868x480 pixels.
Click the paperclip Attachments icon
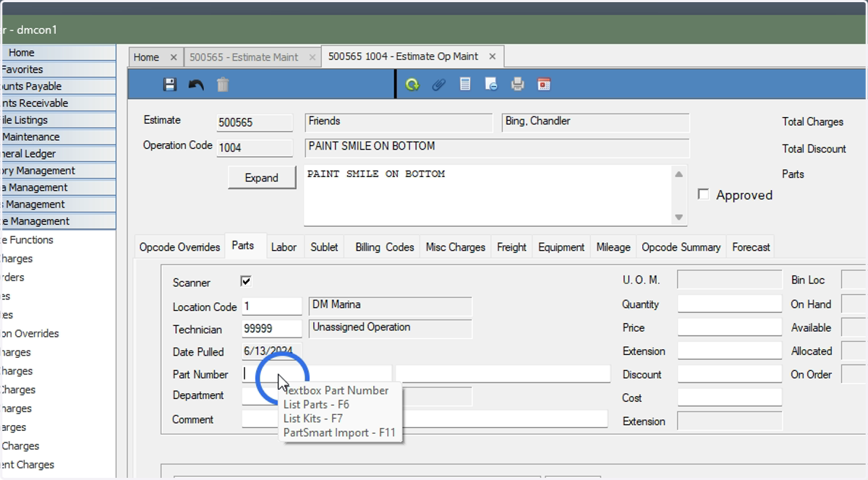(x=438, y=85)
